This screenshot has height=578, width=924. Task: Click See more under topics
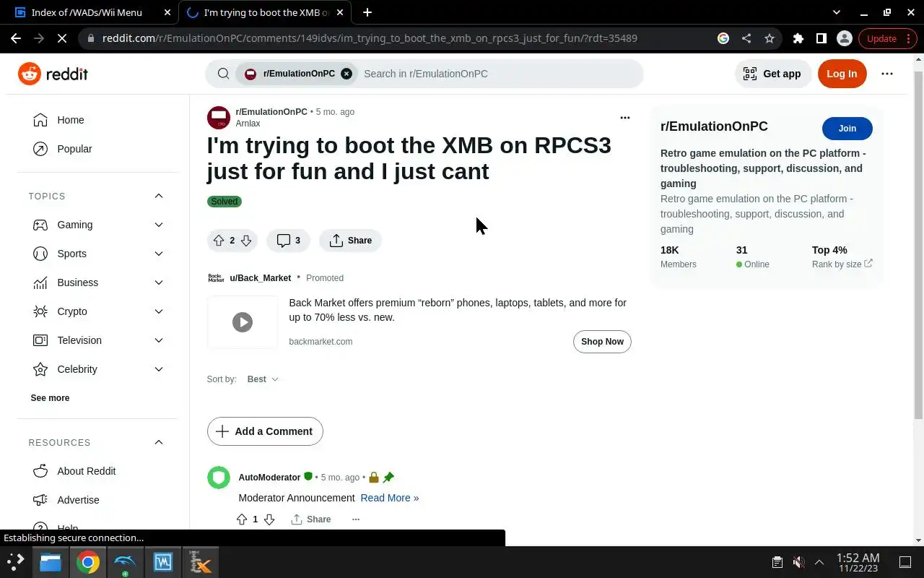pyautogui.click(x=50, y=398)
